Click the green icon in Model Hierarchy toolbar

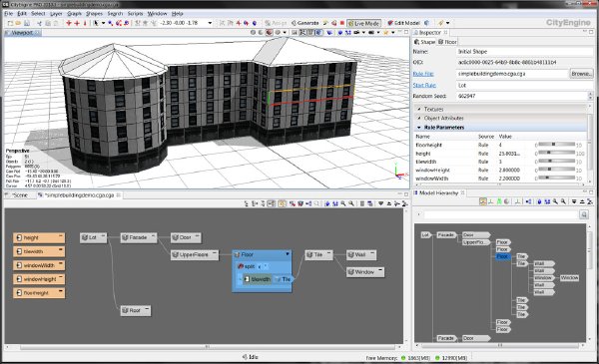tap(499, 201)
